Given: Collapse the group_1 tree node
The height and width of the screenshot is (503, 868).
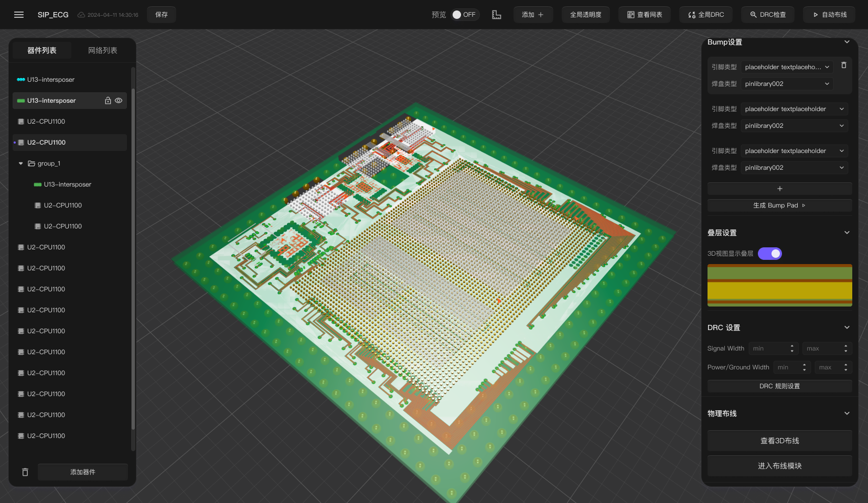Looking at the screenshot, I should coord(21,163).
